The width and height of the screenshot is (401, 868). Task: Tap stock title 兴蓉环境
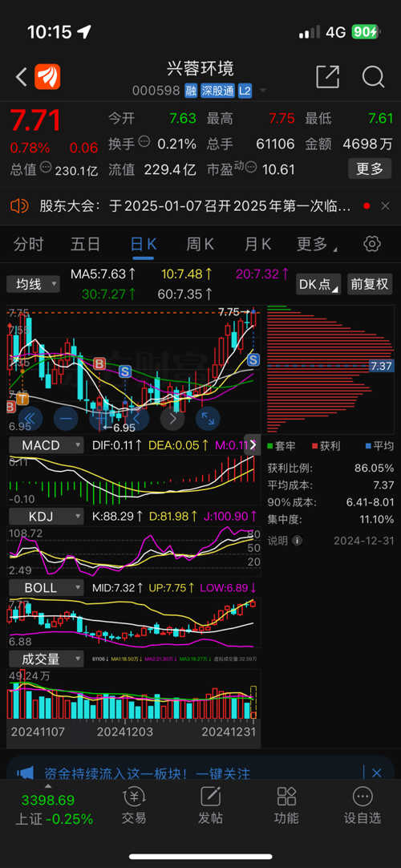(x=200, y=68)
